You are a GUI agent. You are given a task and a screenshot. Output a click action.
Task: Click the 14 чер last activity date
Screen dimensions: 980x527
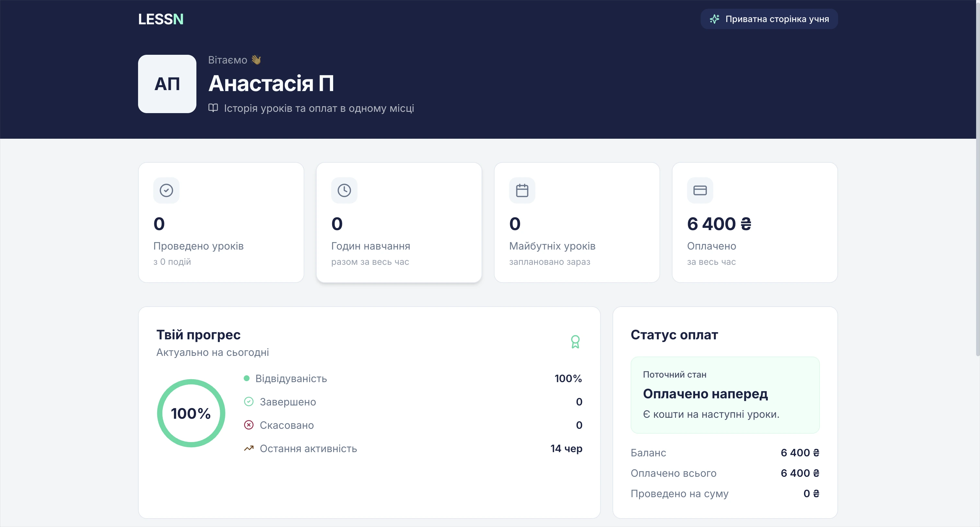click(x=566, y=449)
